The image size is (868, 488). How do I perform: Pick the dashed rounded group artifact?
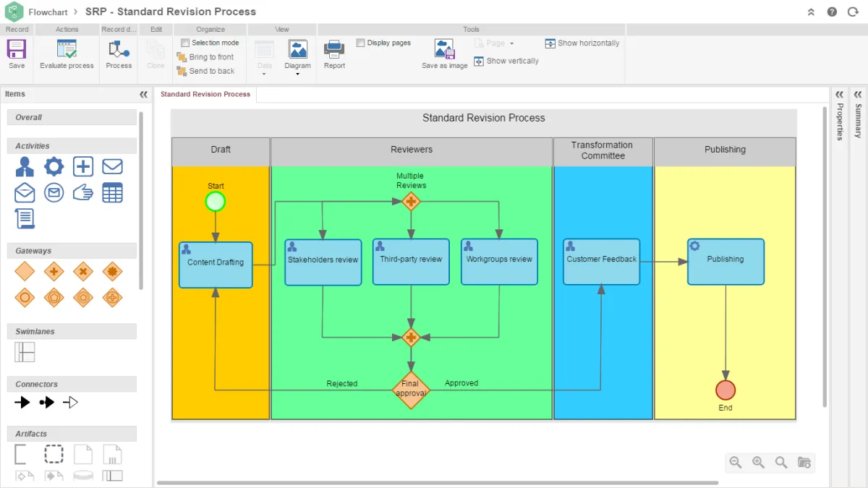coord(54,454)
